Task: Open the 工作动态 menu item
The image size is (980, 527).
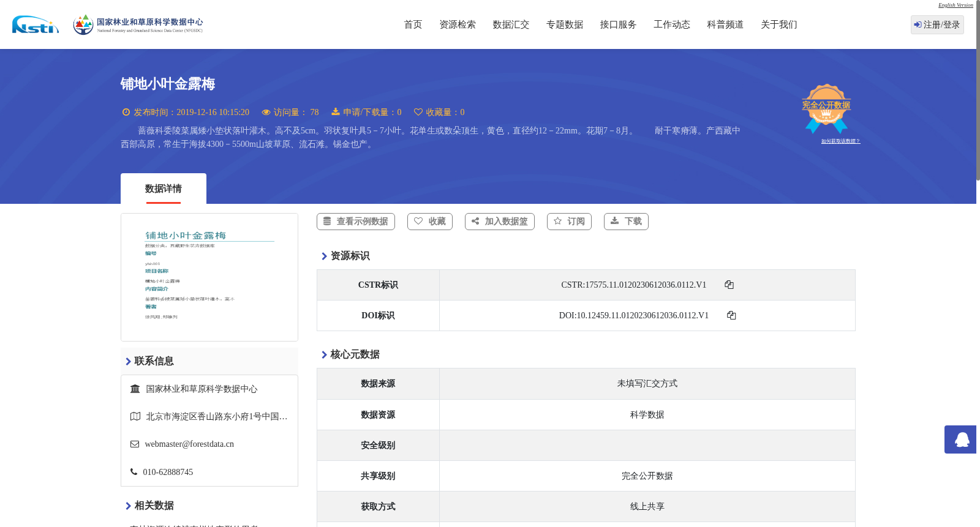Action: pyautogui.click(x=672, y=24)
